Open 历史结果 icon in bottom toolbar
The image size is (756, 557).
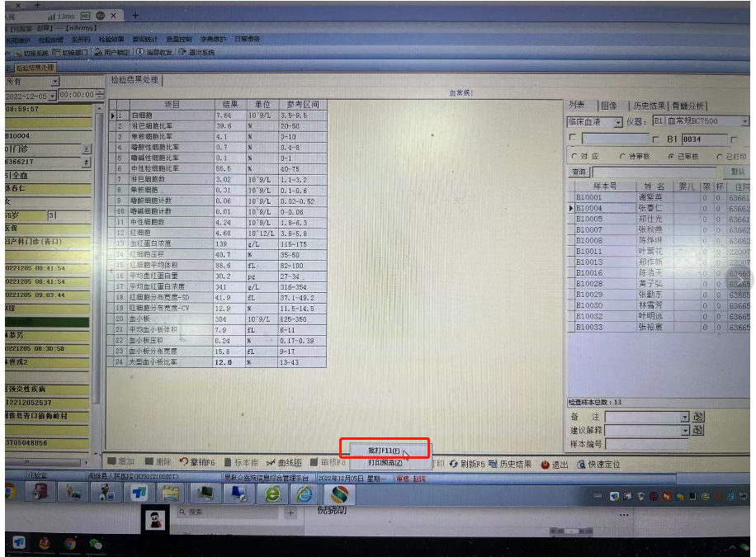pos(493,464)
